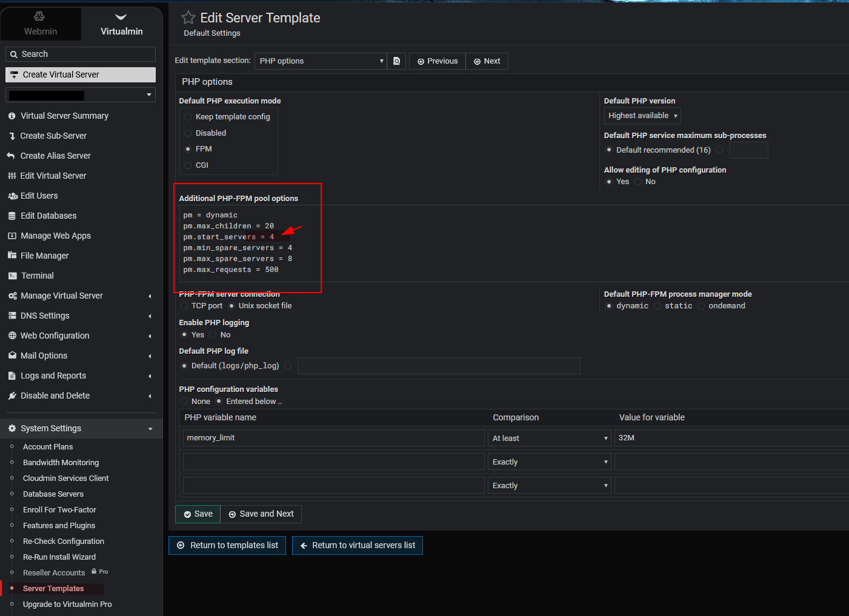Viewport: 849px width, 616px height.
Task: Open the Default PHP version dropdown
Action: click(642, 116)
